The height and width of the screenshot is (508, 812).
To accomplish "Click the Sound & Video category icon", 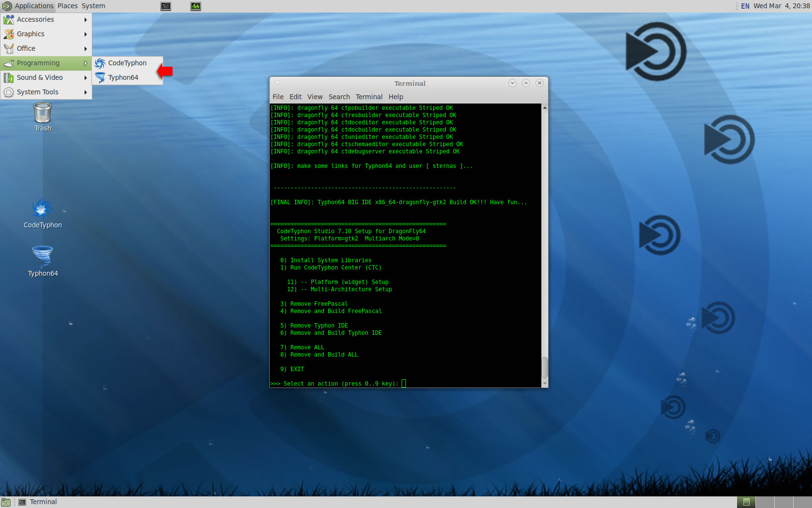I will pos(9,77).
